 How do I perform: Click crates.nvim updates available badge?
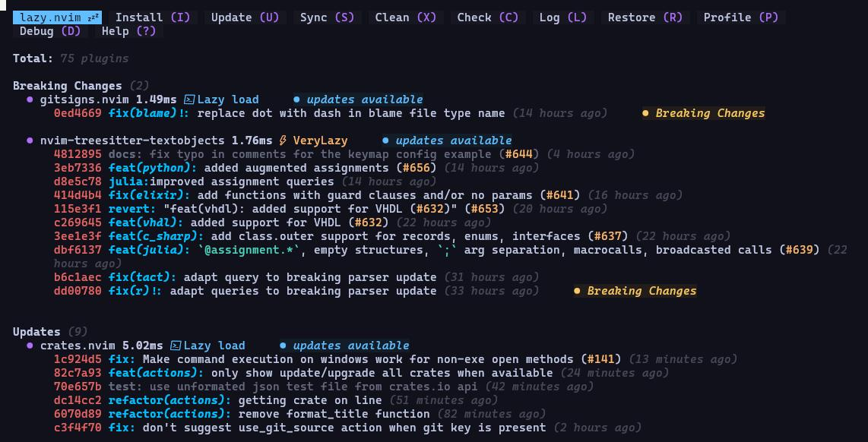344,346
